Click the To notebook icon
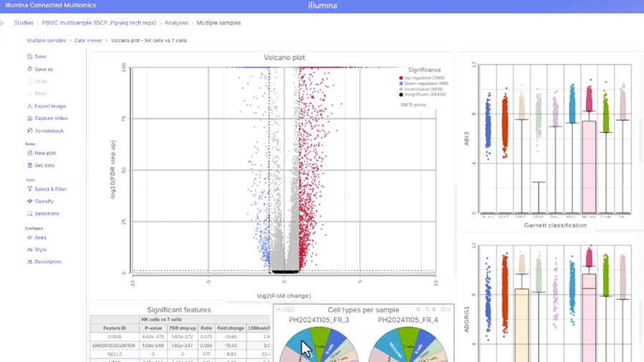 point(29,131)
